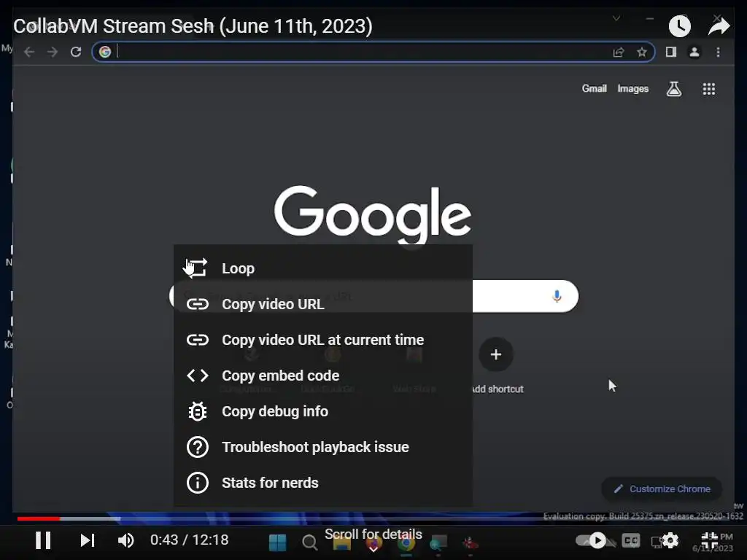
Task: Exit full screen mode
Action: 709,540
